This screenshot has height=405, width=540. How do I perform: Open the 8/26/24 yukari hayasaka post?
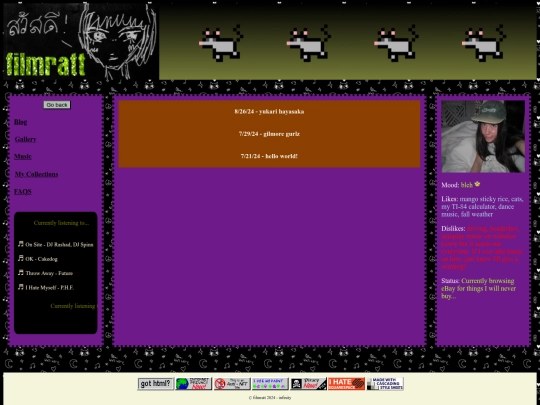pyautogui.click(x=269, y=112)
